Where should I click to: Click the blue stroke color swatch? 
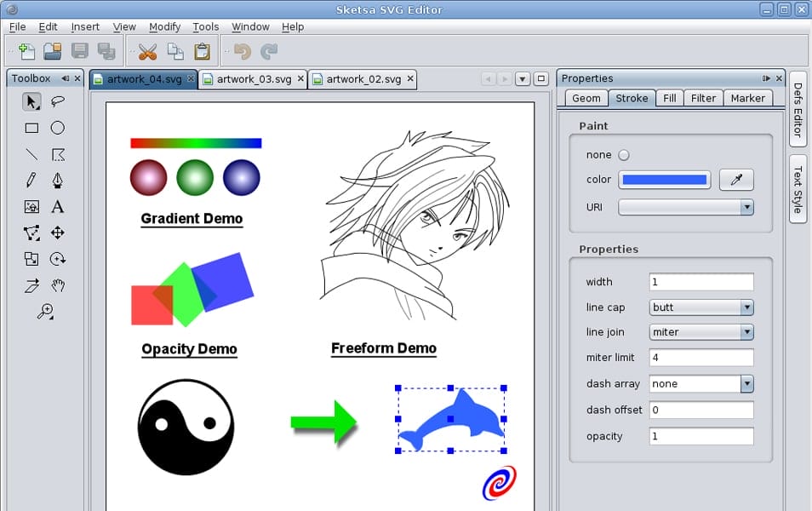click(x=666, y=180)
